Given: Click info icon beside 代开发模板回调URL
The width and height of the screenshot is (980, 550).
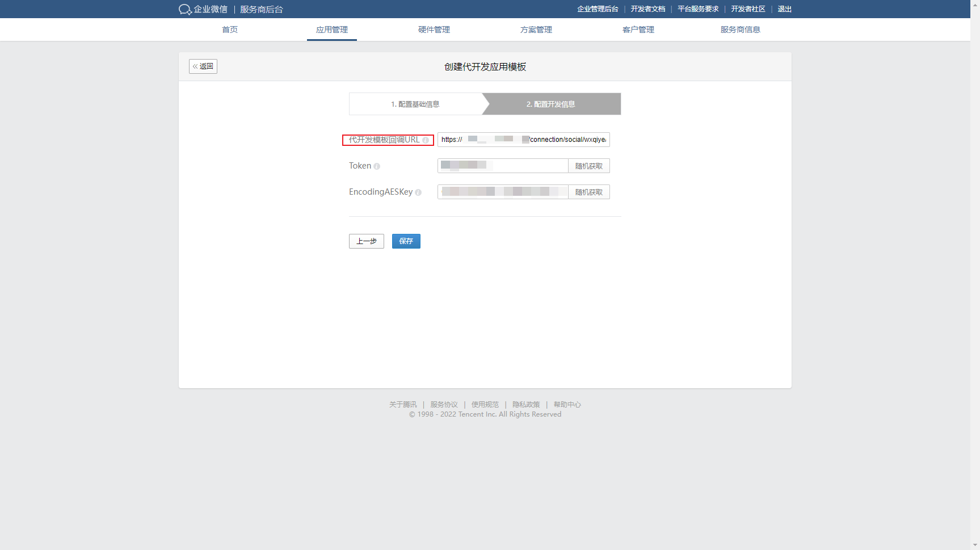Looking at the screenshot, I should click(426, 140).
